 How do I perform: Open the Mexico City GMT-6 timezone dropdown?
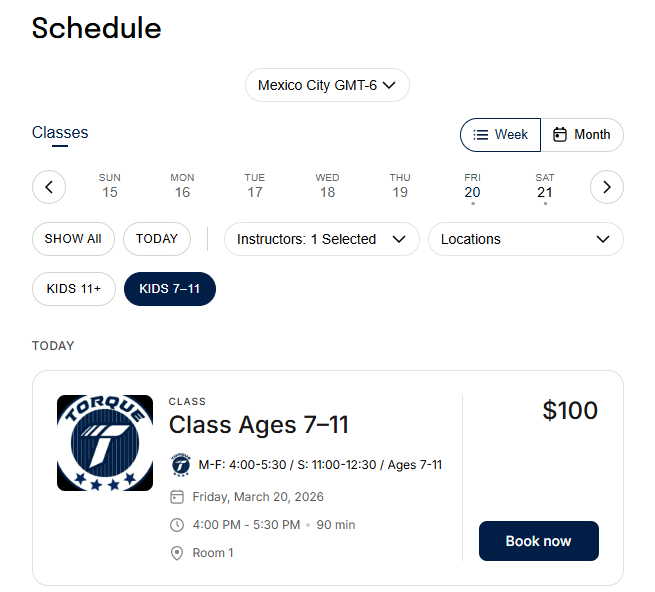[327, 85]
